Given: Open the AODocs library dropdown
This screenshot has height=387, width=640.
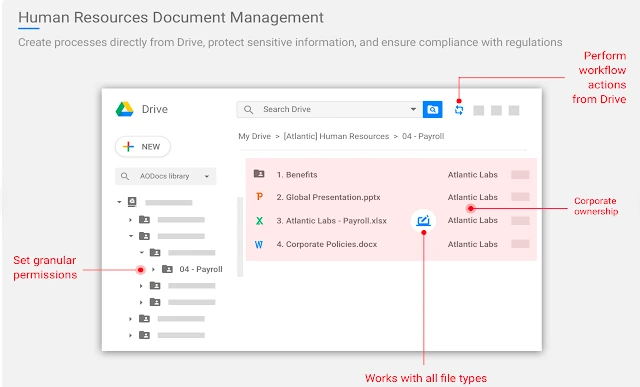Looking at the screenshot, I should [x=207, y=176].
